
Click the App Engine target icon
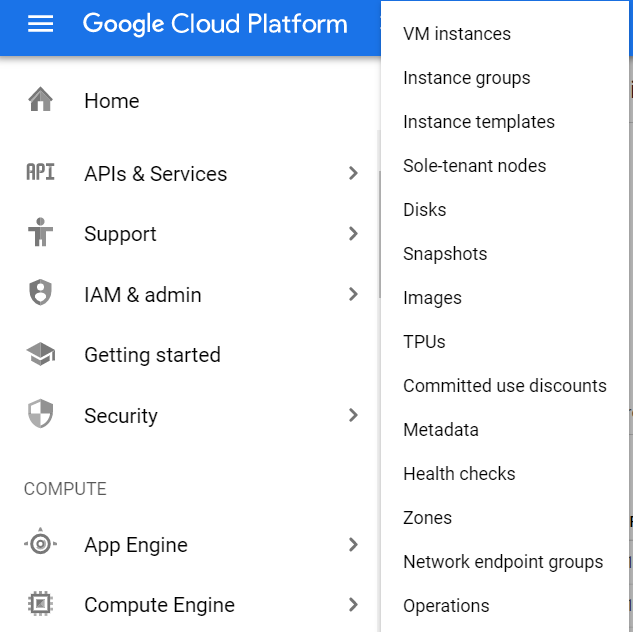point(40,544)
